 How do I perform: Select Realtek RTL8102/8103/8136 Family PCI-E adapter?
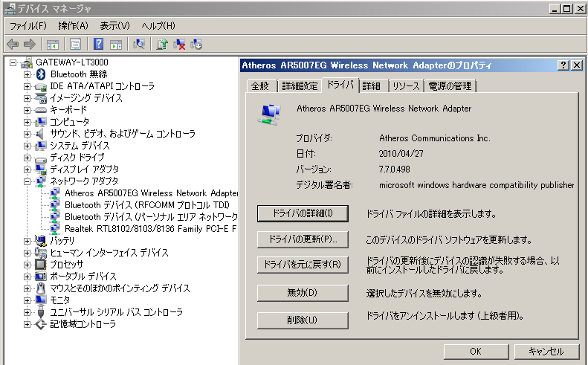point(150,229)
